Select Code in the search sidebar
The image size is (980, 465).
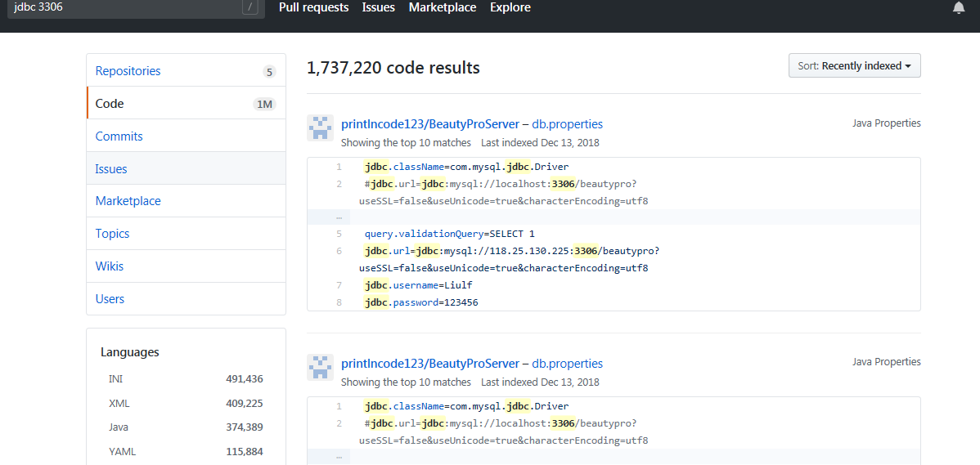point(186,104)
